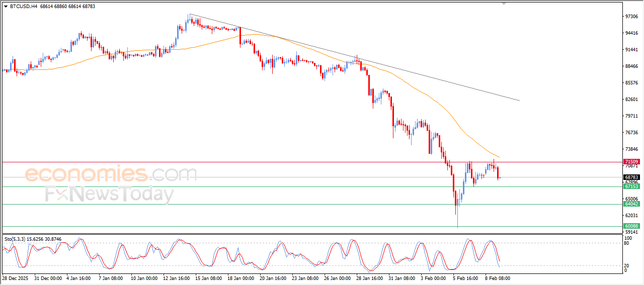The width and height of the screenshot is (644, 285).
Task: Click the 79711 price axis value
Action: click(631, 116)
